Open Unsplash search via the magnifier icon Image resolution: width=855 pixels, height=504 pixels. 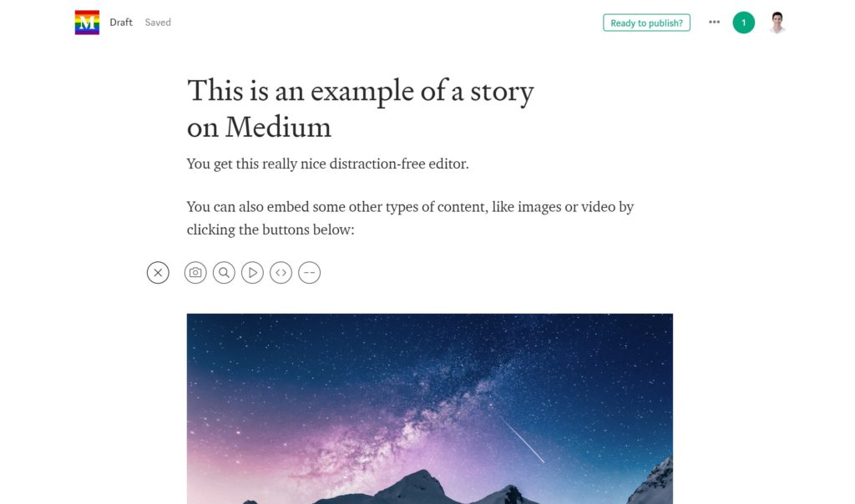pos(224,273)
